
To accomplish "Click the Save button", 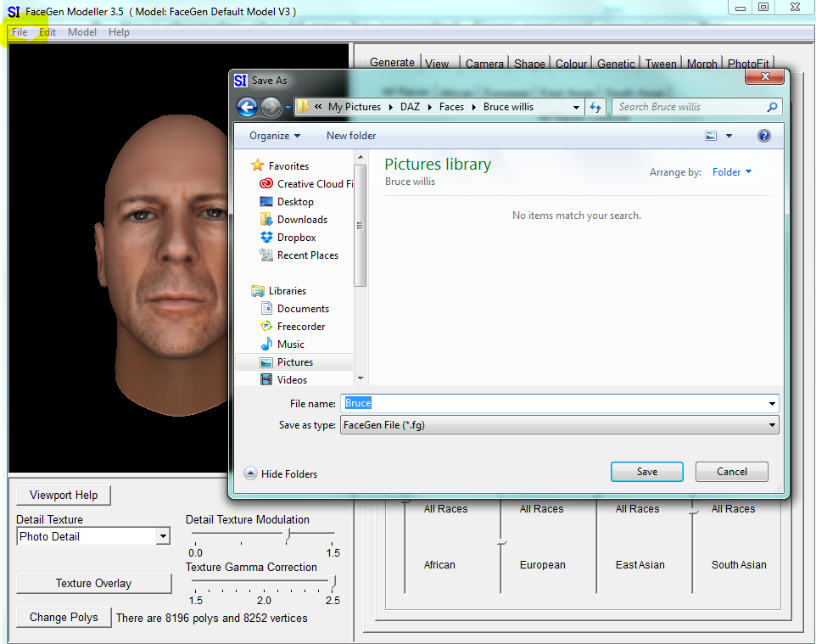I will tap(646, 471).
